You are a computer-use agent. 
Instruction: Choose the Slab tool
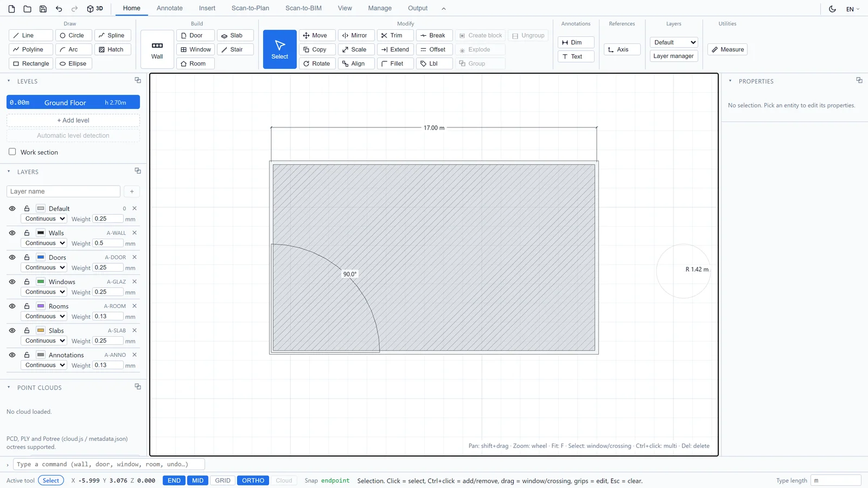point(235,35)
